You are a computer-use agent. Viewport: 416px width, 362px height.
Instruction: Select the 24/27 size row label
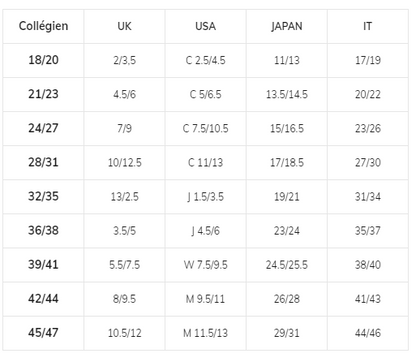click(x=43, y=128)
